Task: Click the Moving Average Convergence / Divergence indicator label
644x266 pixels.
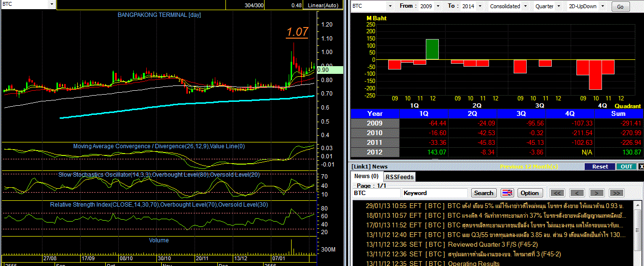Action: point(159,146)
